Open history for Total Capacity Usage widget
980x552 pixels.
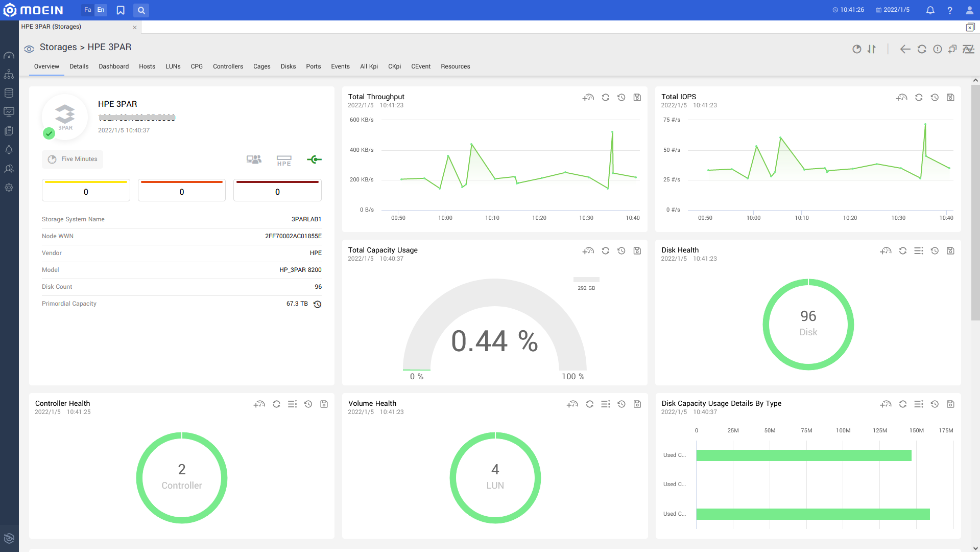point(621,250)
